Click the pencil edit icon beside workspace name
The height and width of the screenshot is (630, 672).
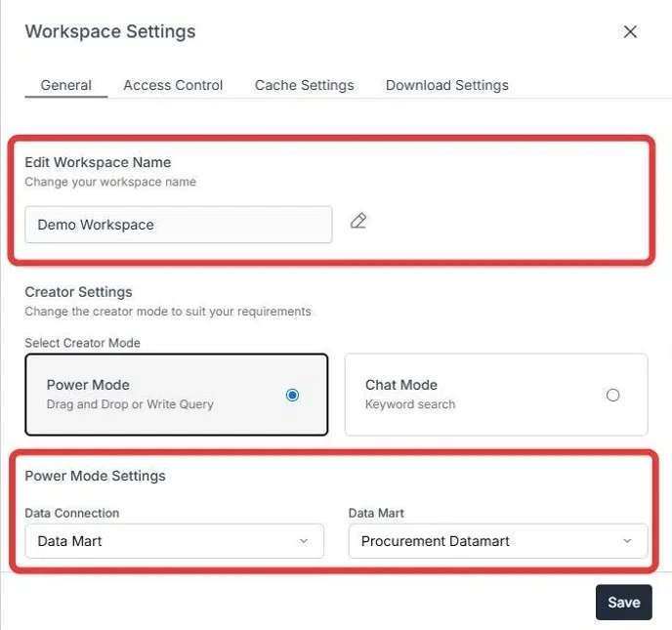coord(358,221)
